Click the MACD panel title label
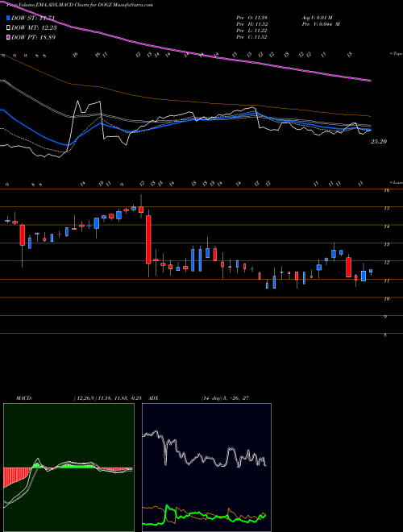 point(23,398)
